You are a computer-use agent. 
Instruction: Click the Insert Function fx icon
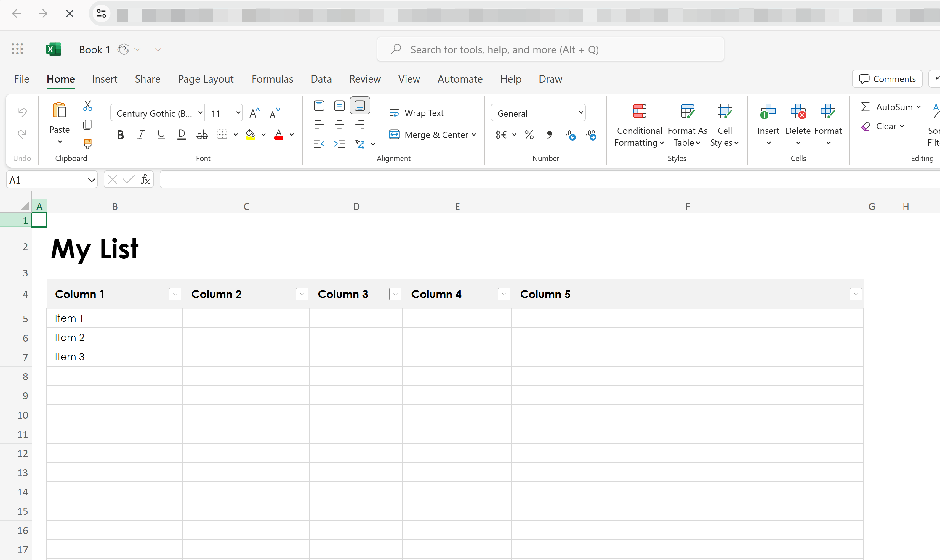(145, 180)
